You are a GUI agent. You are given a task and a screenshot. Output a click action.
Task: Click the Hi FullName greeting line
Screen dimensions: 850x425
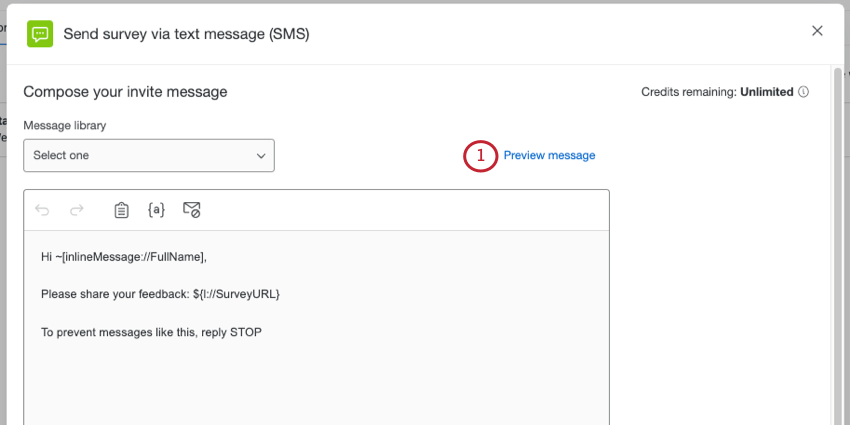click(x=124, y=257)
